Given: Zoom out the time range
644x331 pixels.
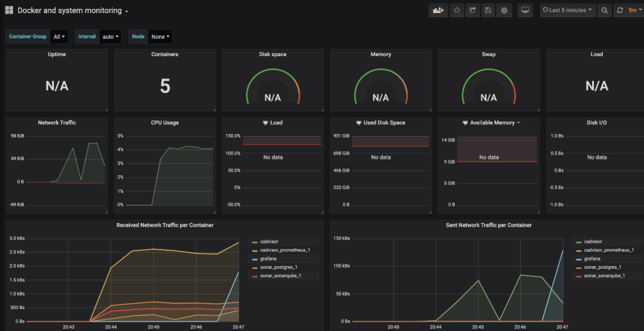Looking at the screenshot, I should pyautogui.click(x=605, y=10).
